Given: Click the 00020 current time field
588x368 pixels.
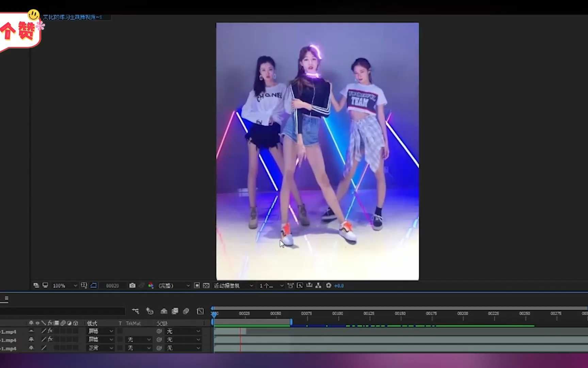Looking at the screenshot, I should point(113,286).
